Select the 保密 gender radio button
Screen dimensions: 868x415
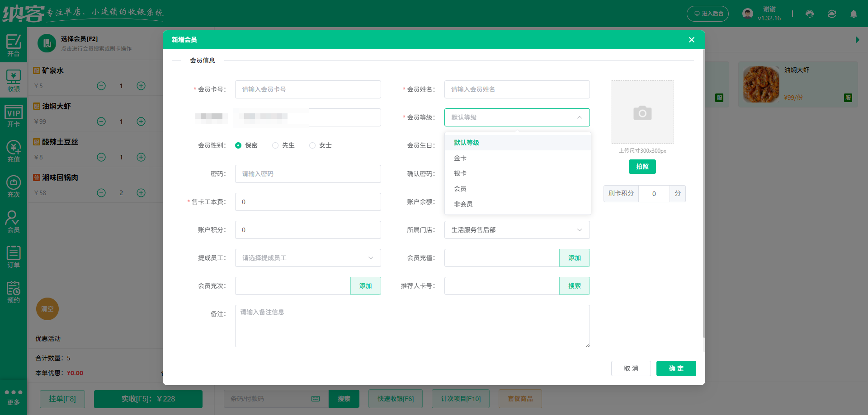[239, 145]
